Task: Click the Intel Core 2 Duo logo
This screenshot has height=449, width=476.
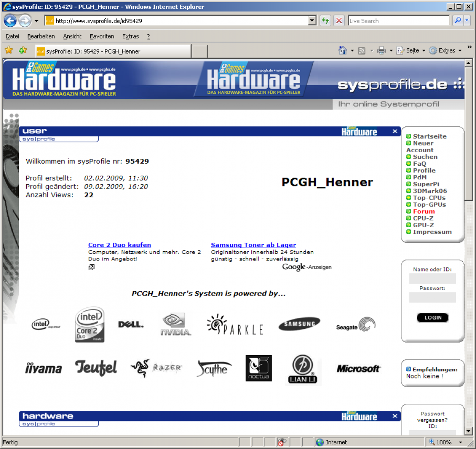Action: [x=89, y=324]
